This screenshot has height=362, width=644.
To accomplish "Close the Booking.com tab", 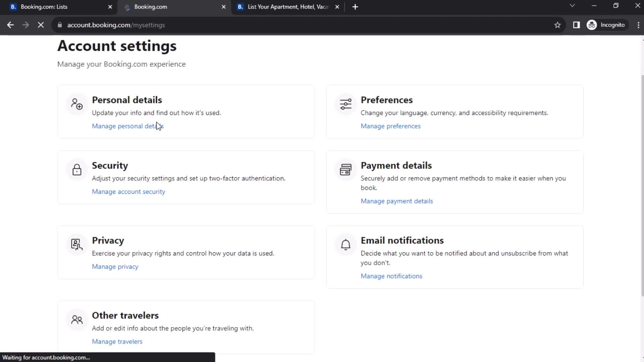I will [x=224, y=7].
